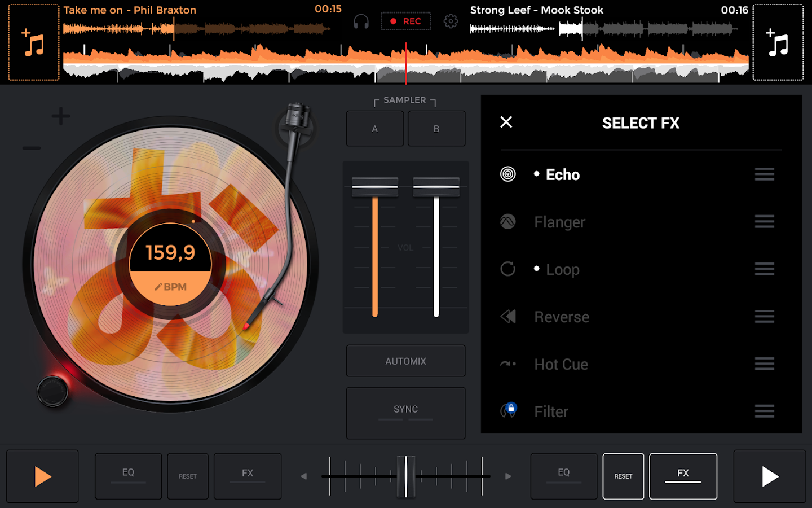Open sampler B
This screenshot has height=508, width=812.
436,129
